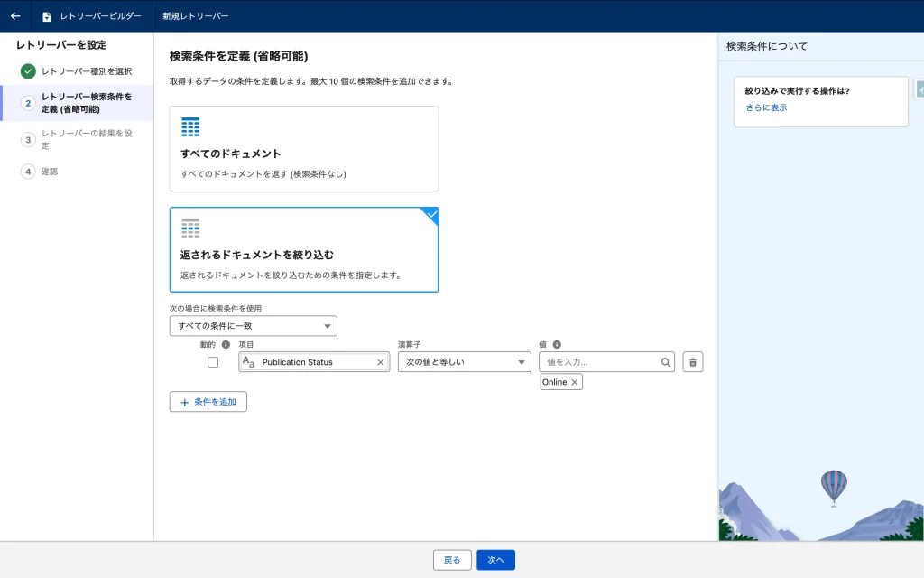Click the レトリーバービルダー document icon

click(x=47, y=16)
